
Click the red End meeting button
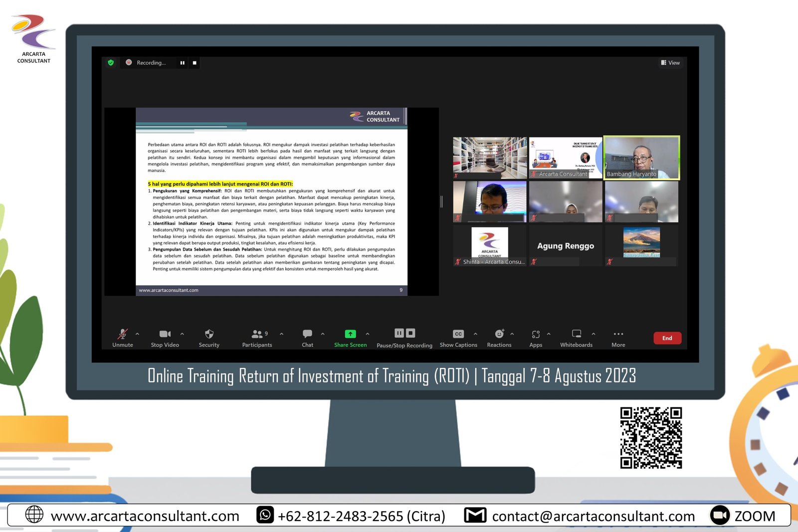pyautogui.click(x=667, y=338)
